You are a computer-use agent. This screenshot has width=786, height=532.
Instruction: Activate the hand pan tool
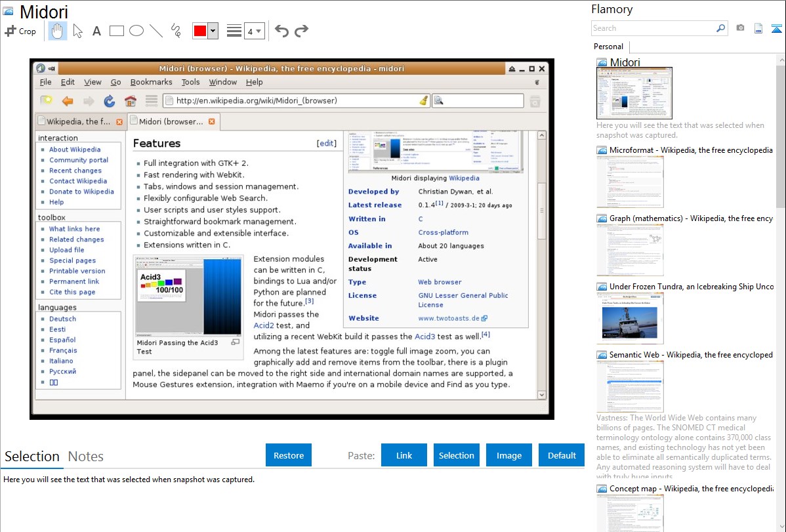[x=57, y=31]
